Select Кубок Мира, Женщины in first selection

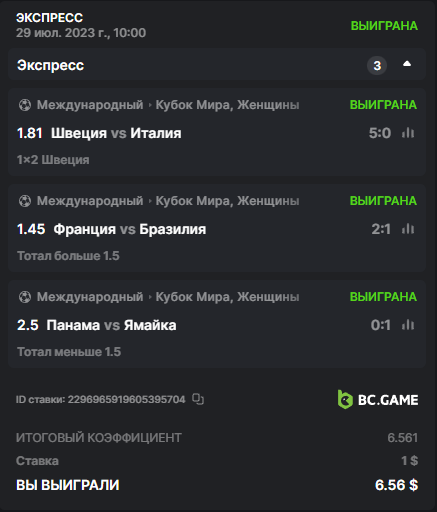pos(227,105)
